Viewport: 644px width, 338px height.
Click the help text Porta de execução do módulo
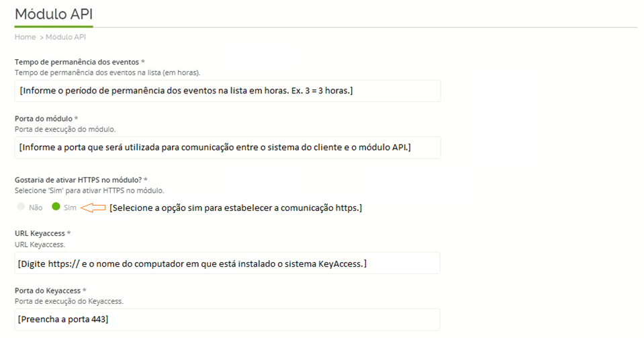tap(65, 130)
